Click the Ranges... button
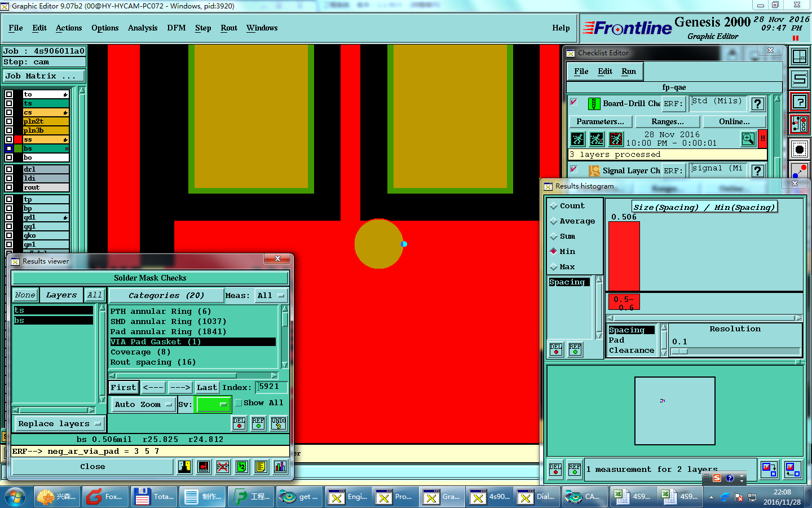The width and height of the screenshot is (812, 508). tap(668, 121)
